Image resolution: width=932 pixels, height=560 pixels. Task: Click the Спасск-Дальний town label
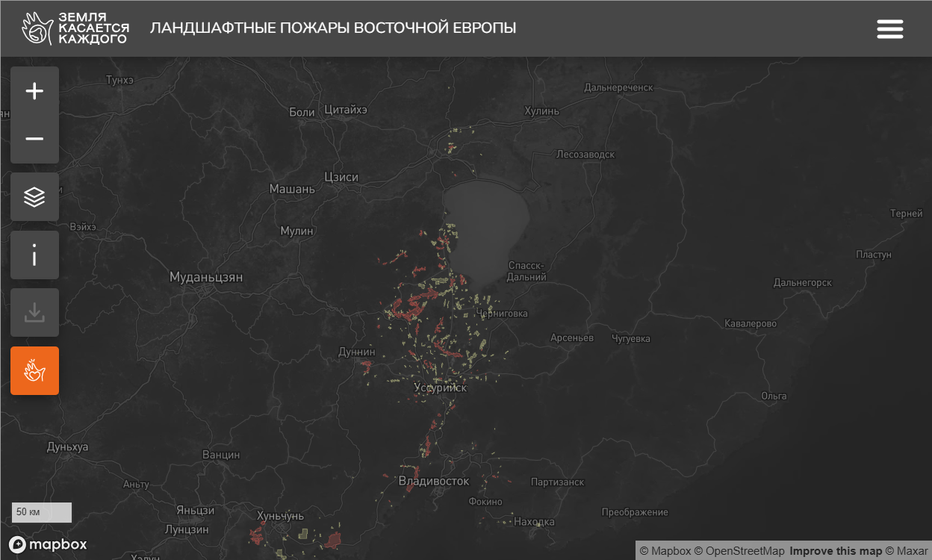[527, 271]
